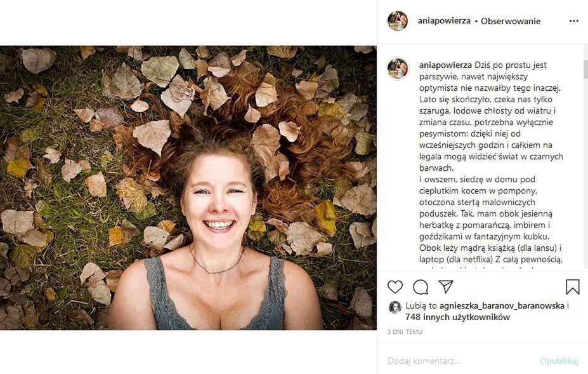This screenshot has height=374, width=588.
Task: Save the post with the bookmark icon
Action: (572, 287)
